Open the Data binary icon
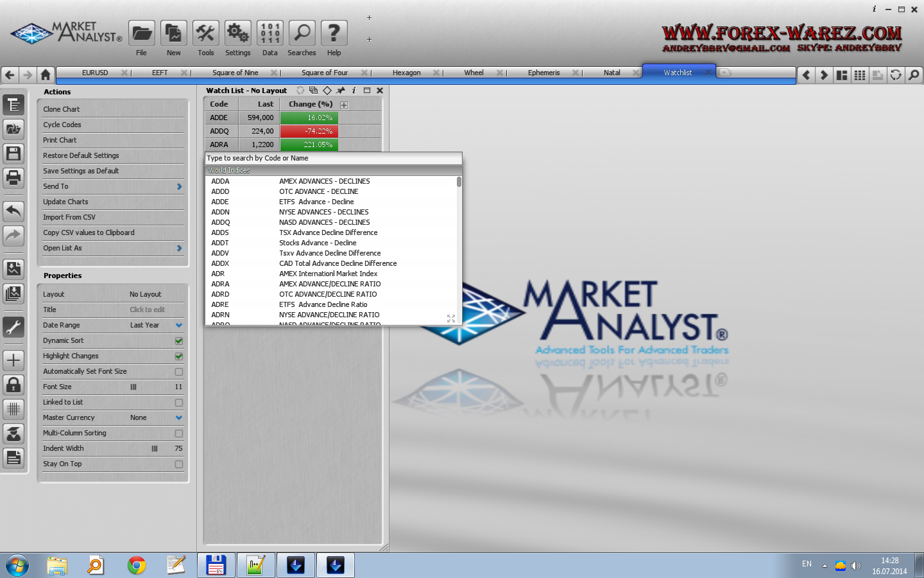The image size is (924, 578). point(270,33)
